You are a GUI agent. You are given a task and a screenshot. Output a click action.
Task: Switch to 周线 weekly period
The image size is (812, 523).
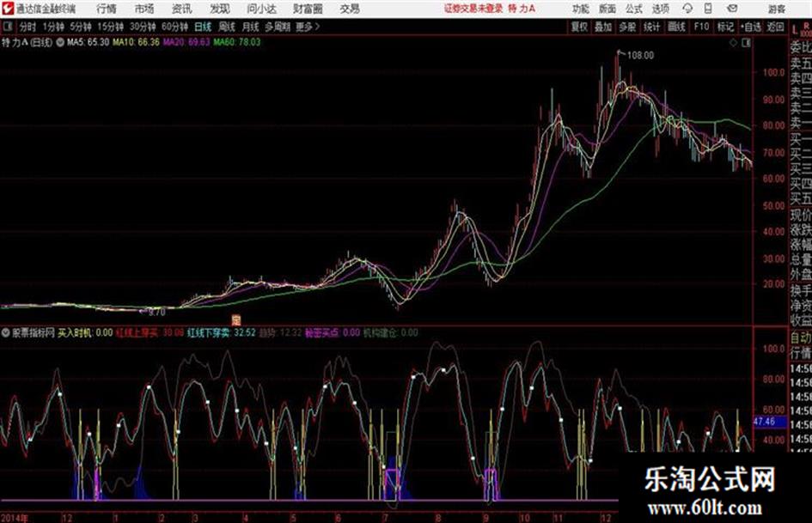227,27
